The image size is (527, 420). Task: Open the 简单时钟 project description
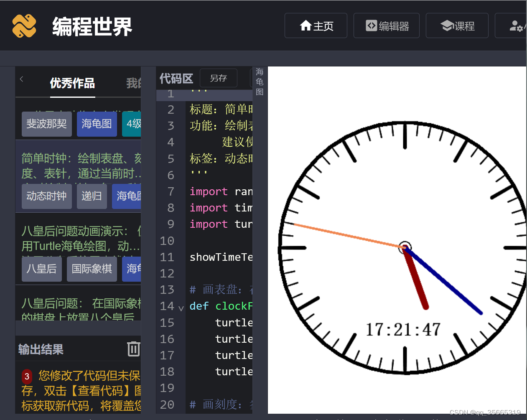pos(81,165)
